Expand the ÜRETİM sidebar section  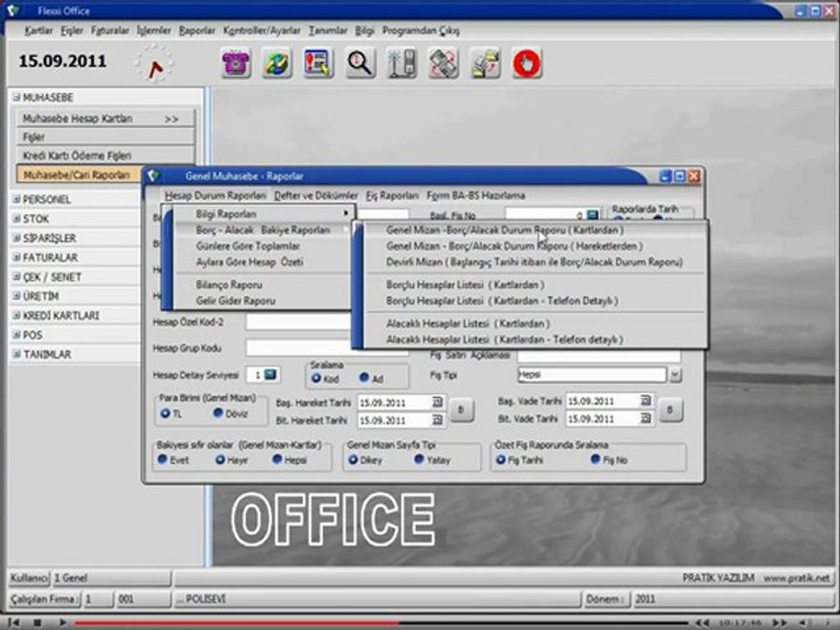[x=17, y=296]
